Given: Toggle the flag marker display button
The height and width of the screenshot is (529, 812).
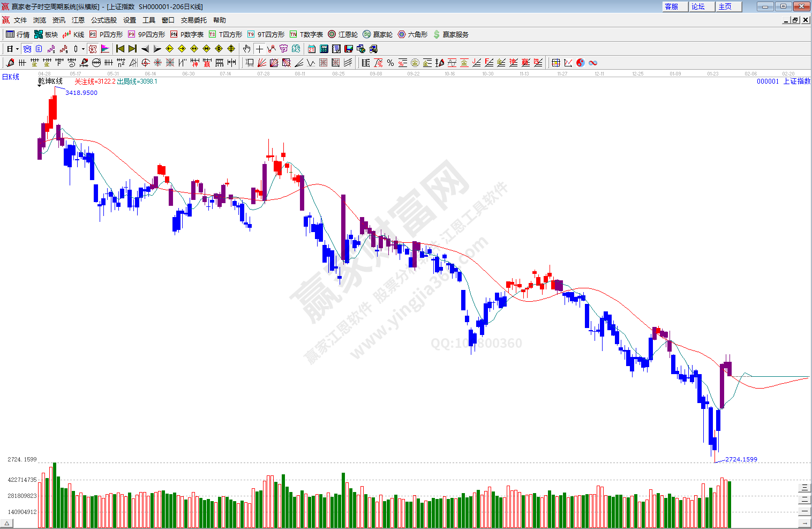Looking at the screenshot, I should 105,49.
